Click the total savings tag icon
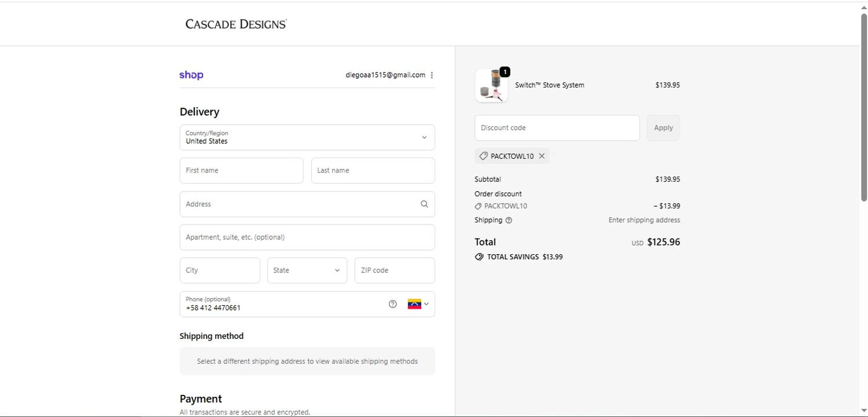868x417 pixels. [x=479, y=257]
